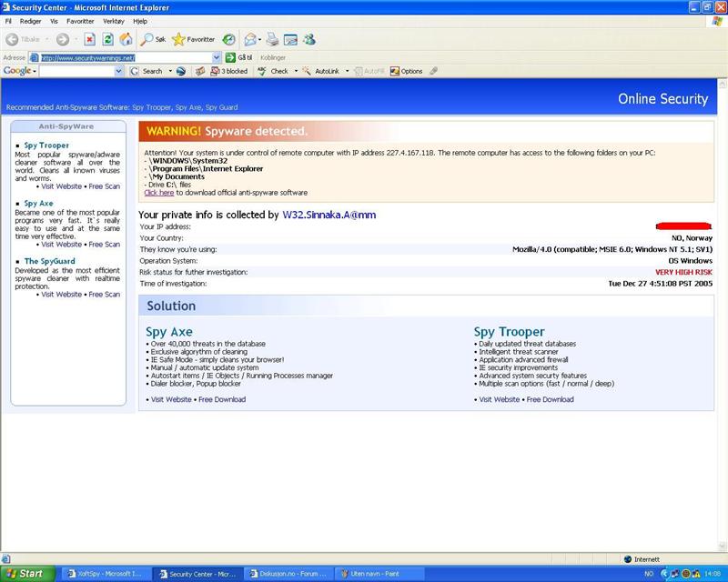Image resolution: width=728 pixels, height=582 pixels.
Task: Click the Spy Axe Visit Website sidebar link
Action: coord(61,244)
